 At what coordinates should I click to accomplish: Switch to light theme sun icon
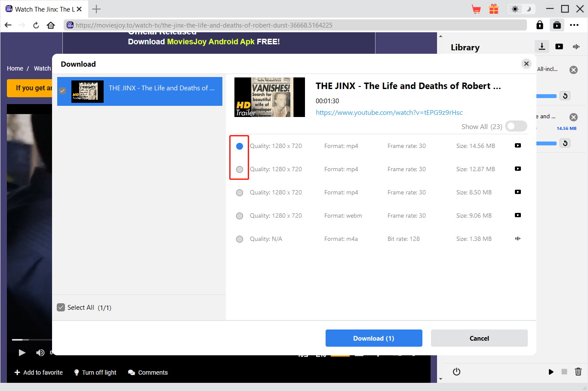[515, 9]
